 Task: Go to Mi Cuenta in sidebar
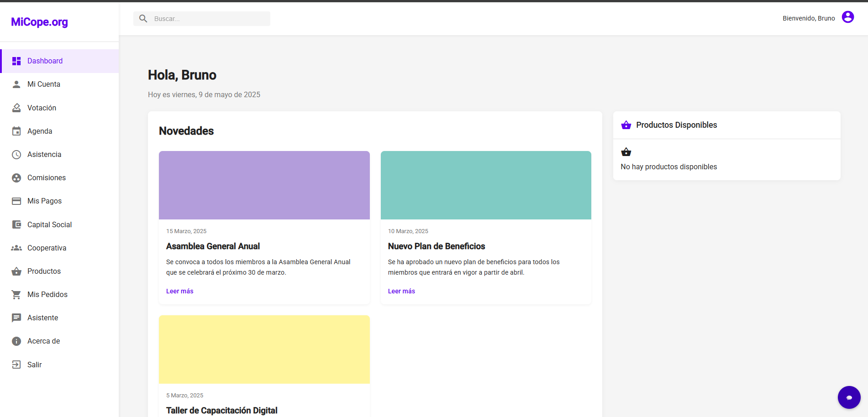44,84
